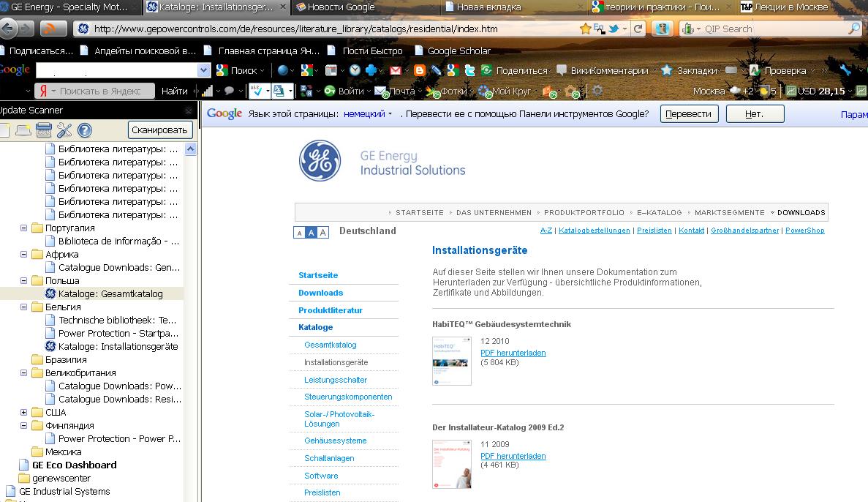Open the PRODUKTPORTFOLIO menu item

[x=584, y=213]
